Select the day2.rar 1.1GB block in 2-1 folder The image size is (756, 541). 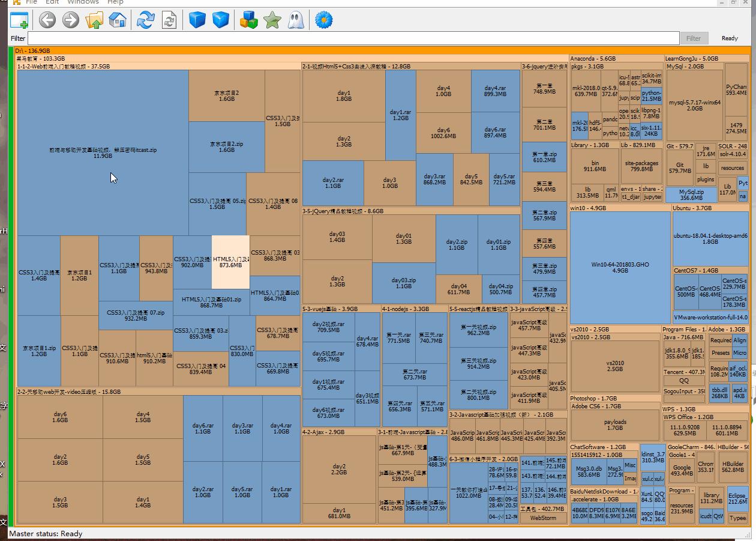[x=333, y=183]
